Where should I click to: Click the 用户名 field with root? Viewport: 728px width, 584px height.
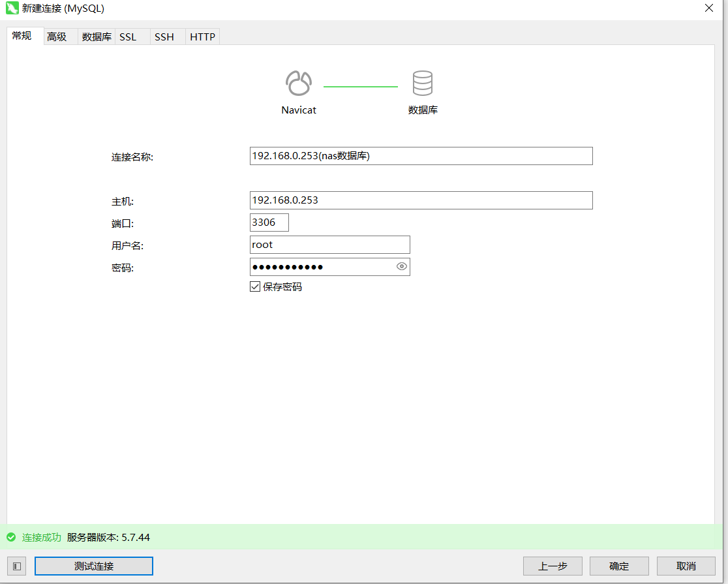[329, 245]
